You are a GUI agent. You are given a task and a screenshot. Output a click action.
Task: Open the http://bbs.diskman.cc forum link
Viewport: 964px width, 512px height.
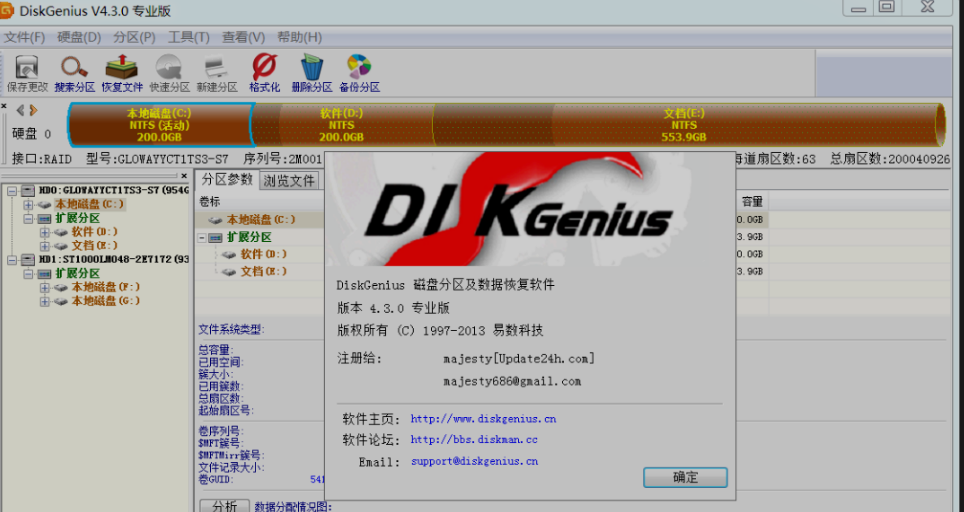(474, 440)
